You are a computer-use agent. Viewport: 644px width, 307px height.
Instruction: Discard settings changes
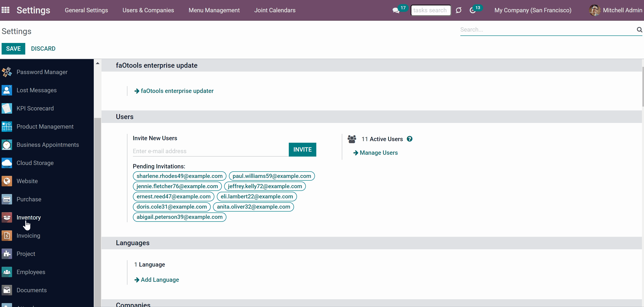(x=43, y=49)
